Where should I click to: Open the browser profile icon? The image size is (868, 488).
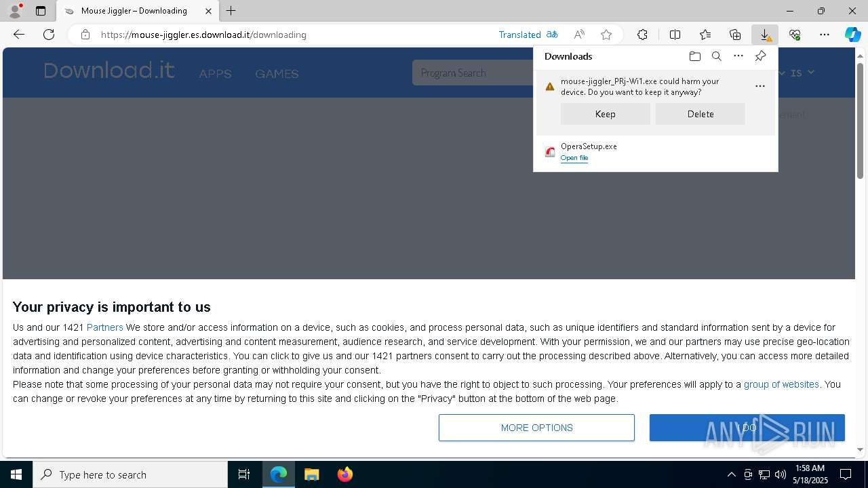(15, 10)
